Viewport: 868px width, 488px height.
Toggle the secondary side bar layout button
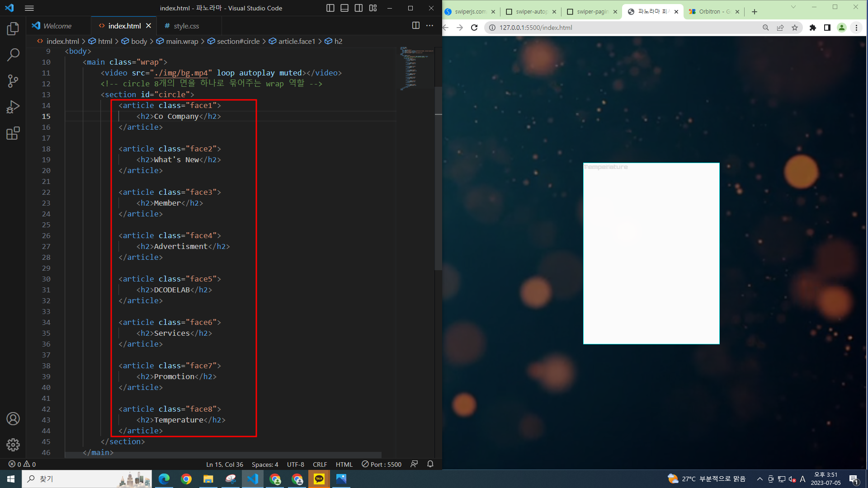point(359,8)
